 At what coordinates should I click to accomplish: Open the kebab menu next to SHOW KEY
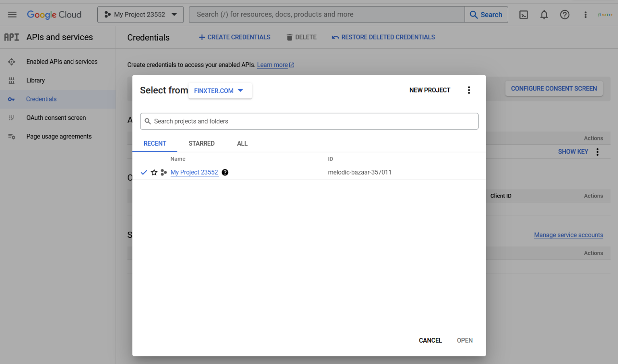597,152
